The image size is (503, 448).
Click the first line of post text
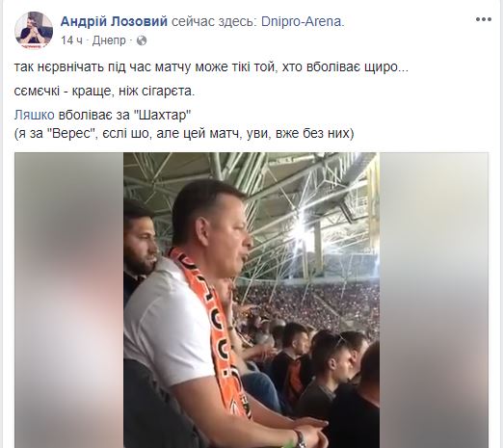pyautogui.click(x=211, y=67)
